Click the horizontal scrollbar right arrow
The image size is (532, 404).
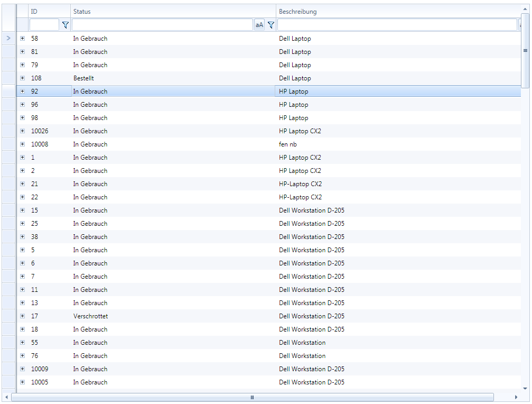pos(516,397)
